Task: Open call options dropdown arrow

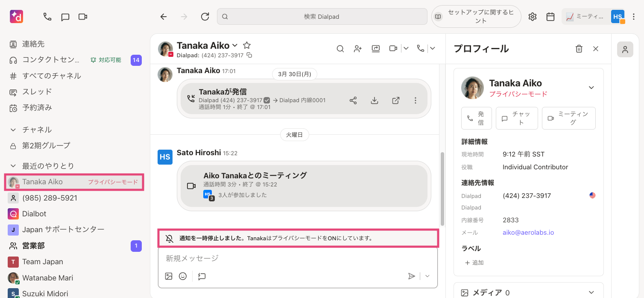Action: (x=433, y=49)
